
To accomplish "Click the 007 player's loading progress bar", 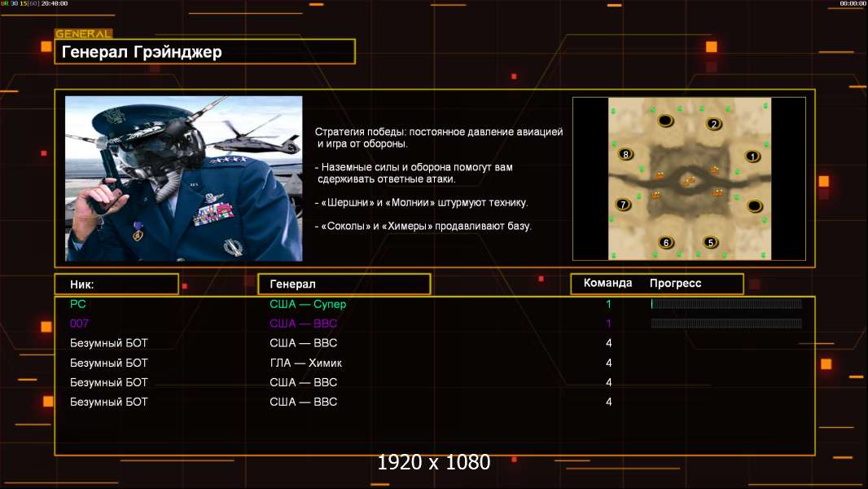I will (726, 323).
